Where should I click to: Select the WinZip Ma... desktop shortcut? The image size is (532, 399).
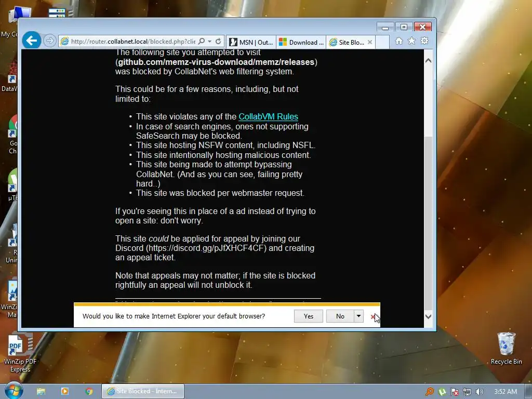(x=9, y=299)
